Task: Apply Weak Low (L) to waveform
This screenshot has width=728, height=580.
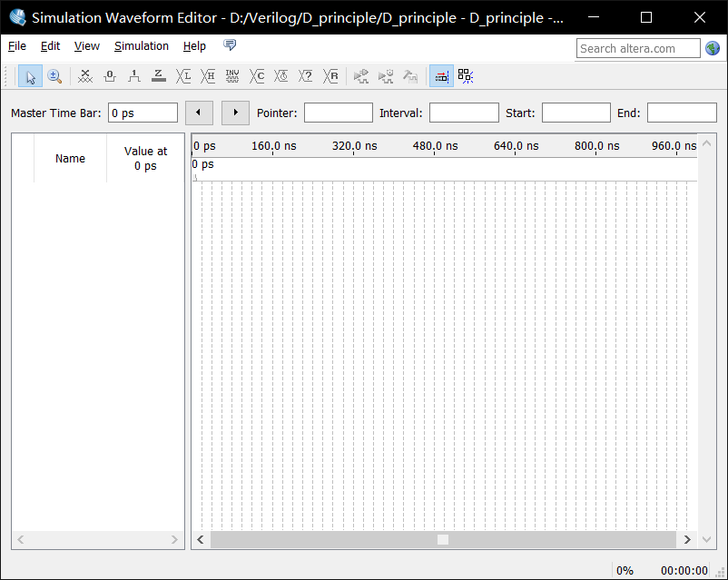Action: (183, 76)
